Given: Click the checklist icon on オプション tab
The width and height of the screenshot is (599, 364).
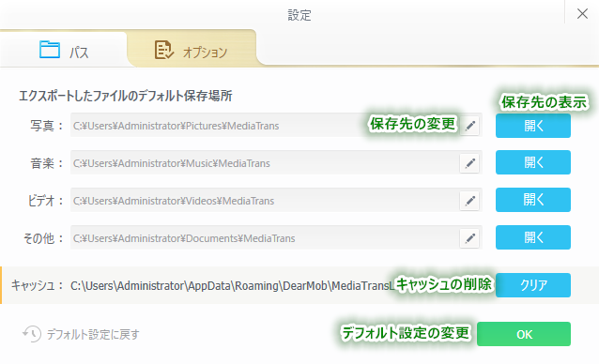Looking at the screenshot, I should [x=164, y=50].
